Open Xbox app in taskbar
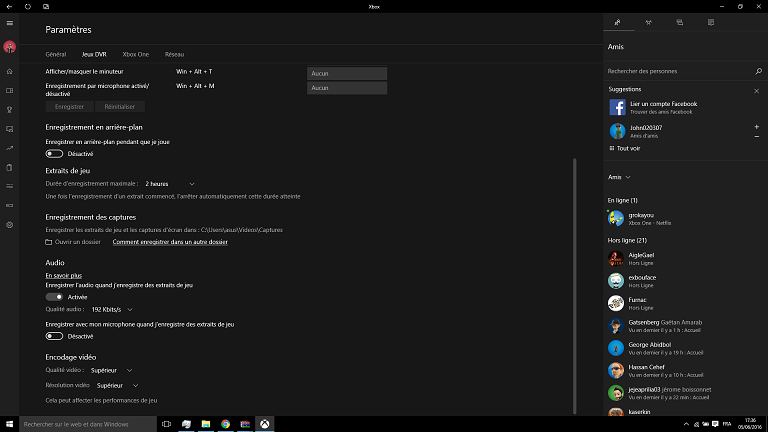Image resolution: width=768 pixels, height=432 pixels. [264, 424]
